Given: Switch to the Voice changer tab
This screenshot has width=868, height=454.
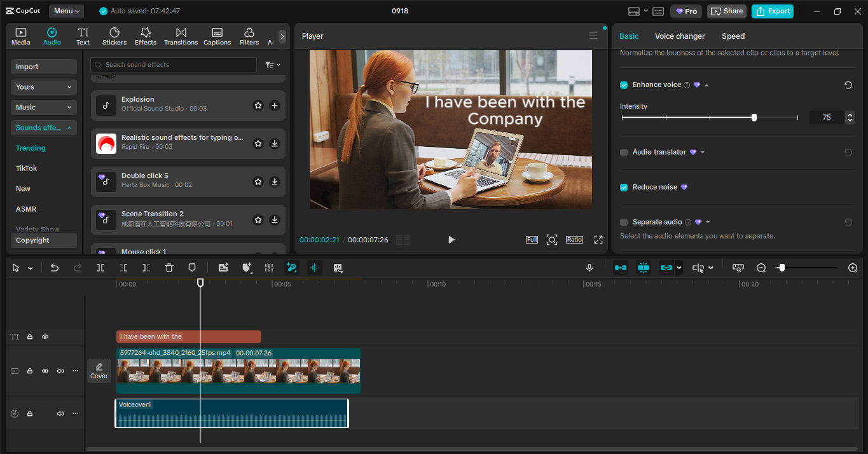Looking at the screenshot, I should point(680,36).
